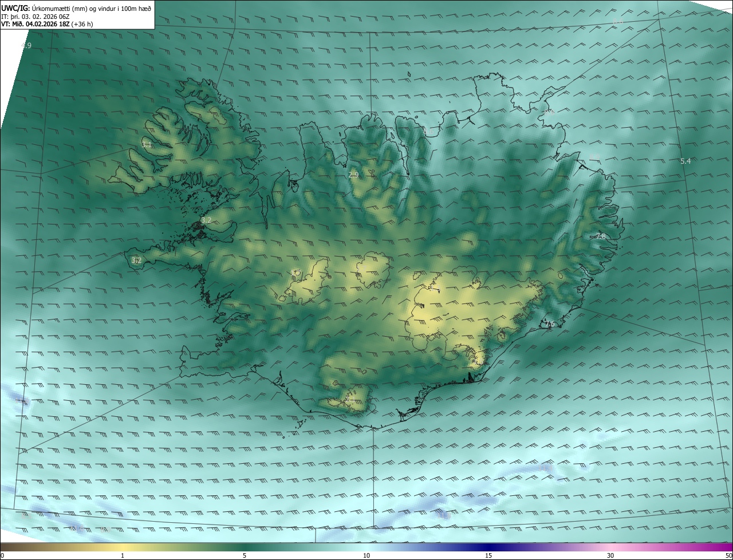The height and width of the screenshot is (560, 733).
Task: Click the 4.9 value in the map's top-left corner
Action: [x=26, y=45]
